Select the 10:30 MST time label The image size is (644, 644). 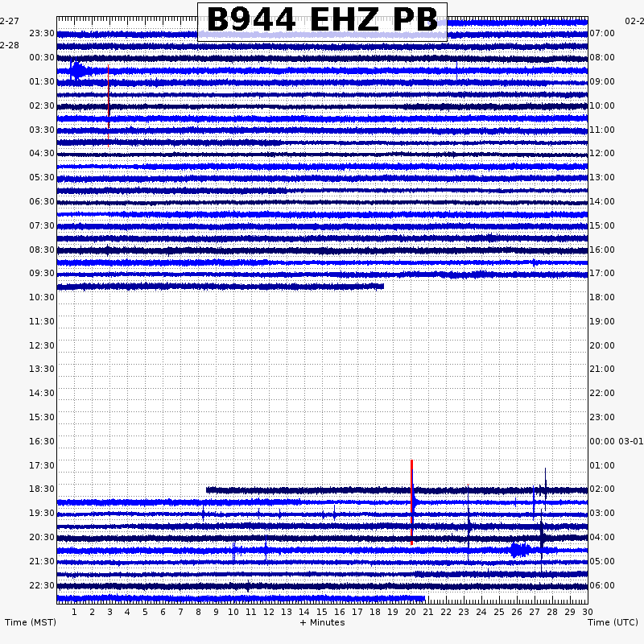coord(42,298)
